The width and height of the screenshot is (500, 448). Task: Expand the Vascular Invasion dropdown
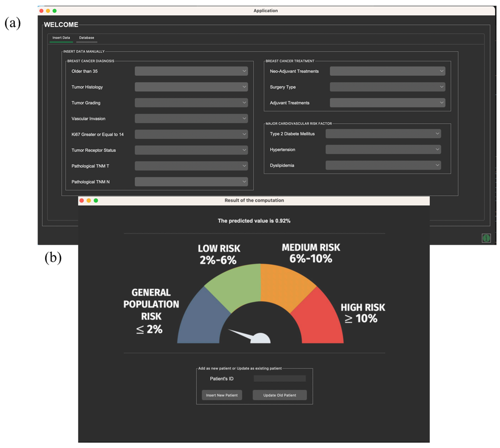point(191,118)
